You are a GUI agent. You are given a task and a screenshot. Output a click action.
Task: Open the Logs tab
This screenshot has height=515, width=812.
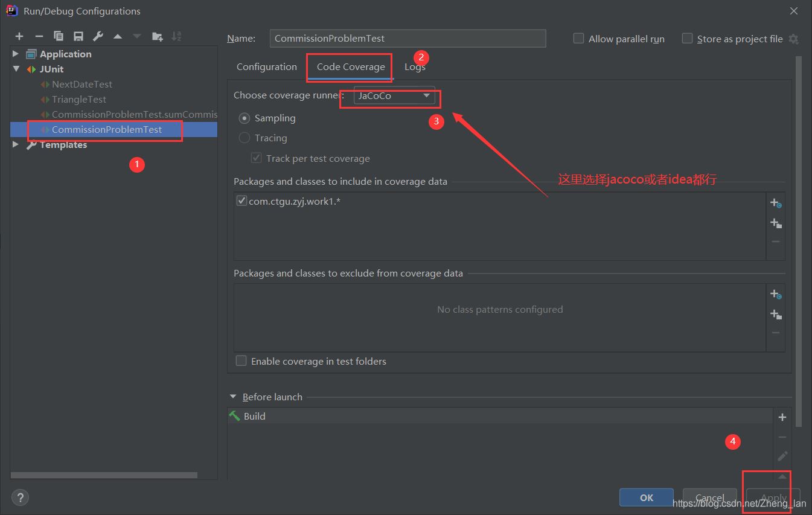[x=415, y=67]
